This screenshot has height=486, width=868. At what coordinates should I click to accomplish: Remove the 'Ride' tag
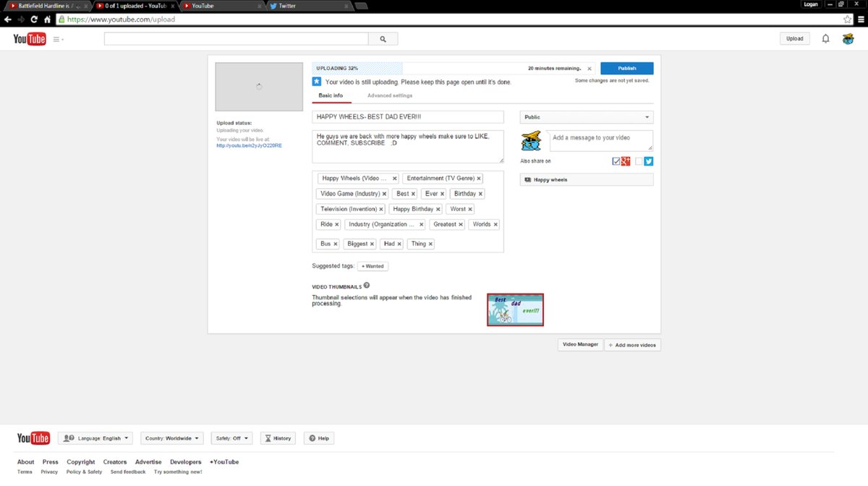[x=337, y=225]
